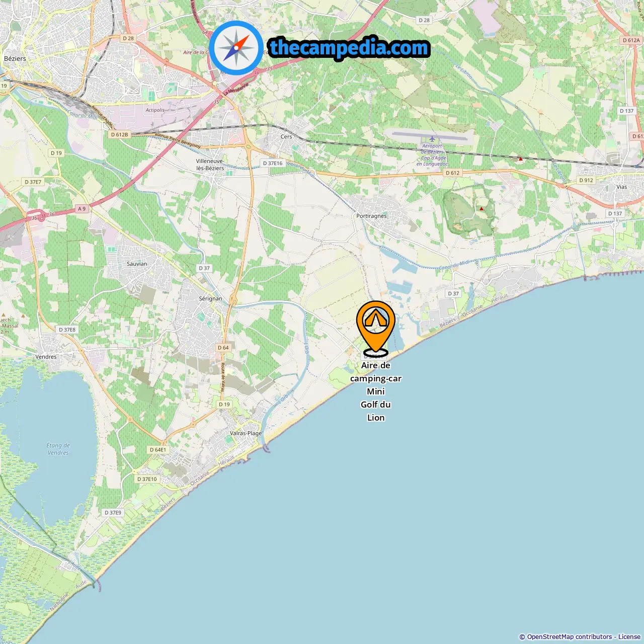The height and width of the screenshot is (644, 644).
Task: Open thecampedia.com title link
Action: coord(349,48)
